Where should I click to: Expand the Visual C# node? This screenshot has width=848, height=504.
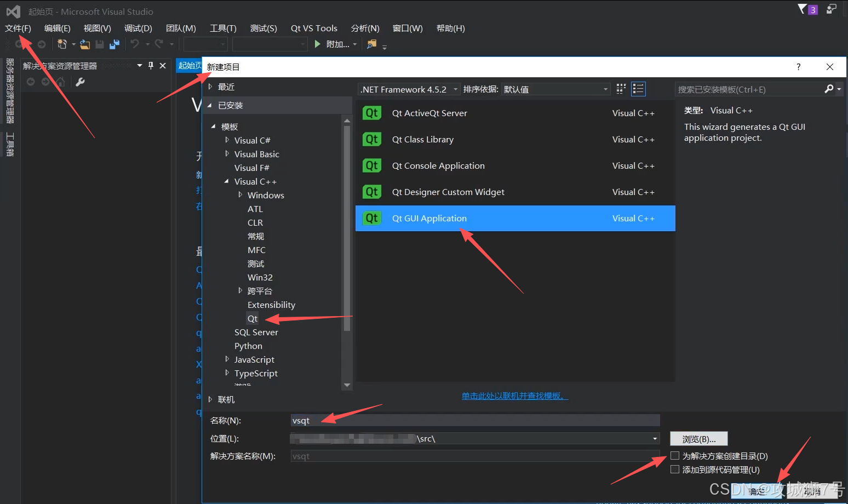coord(227,140)
